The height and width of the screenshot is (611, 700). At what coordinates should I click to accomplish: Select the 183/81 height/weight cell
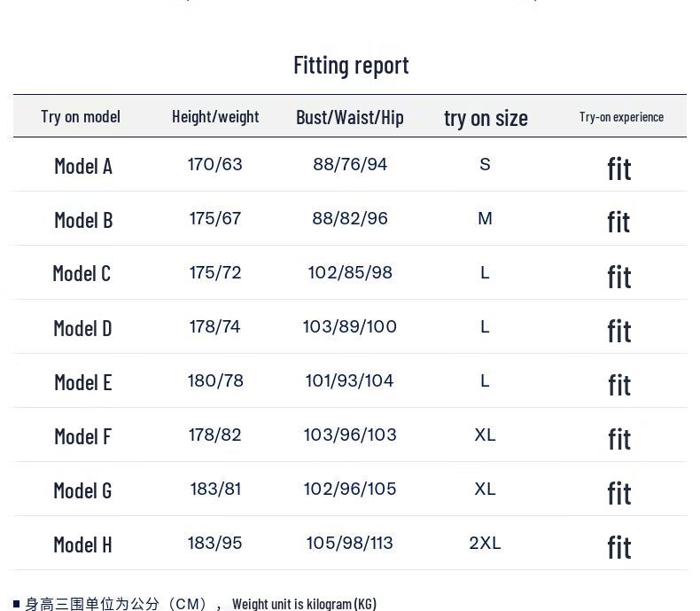pos(215,490)
